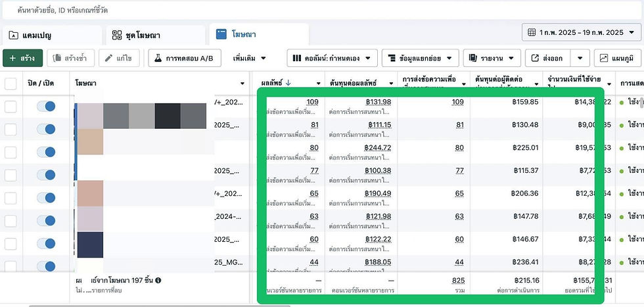644x307 pixels.
Task: Open ต้นทุนต่อผู้ติดต่อ column header menu arrow
Action: point(536,83)
